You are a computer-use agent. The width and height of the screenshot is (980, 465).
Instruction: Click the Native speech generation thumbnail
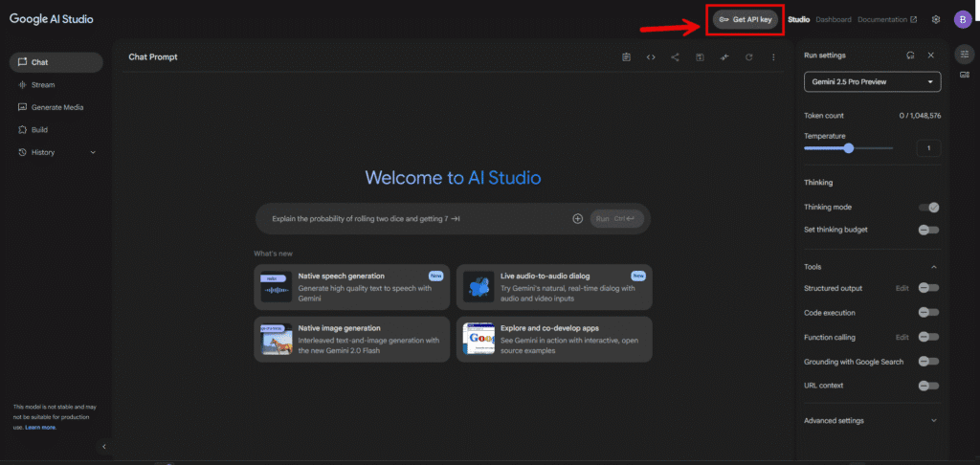[x=277, y=287]
